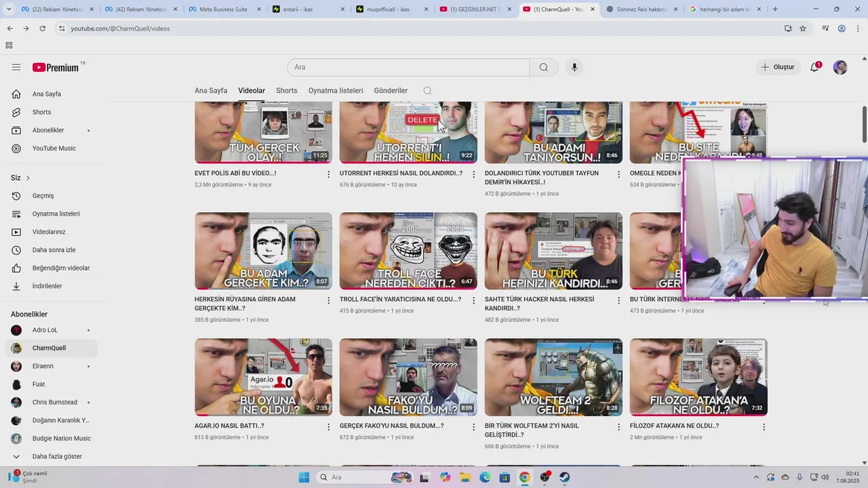Open the account avatar menu
The image size is (868, 488).
click(840, 67)
